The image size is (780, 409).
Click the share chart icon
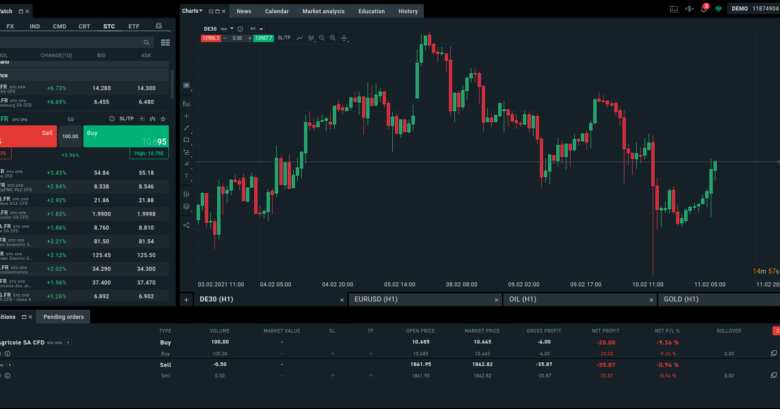pos(186,225)
